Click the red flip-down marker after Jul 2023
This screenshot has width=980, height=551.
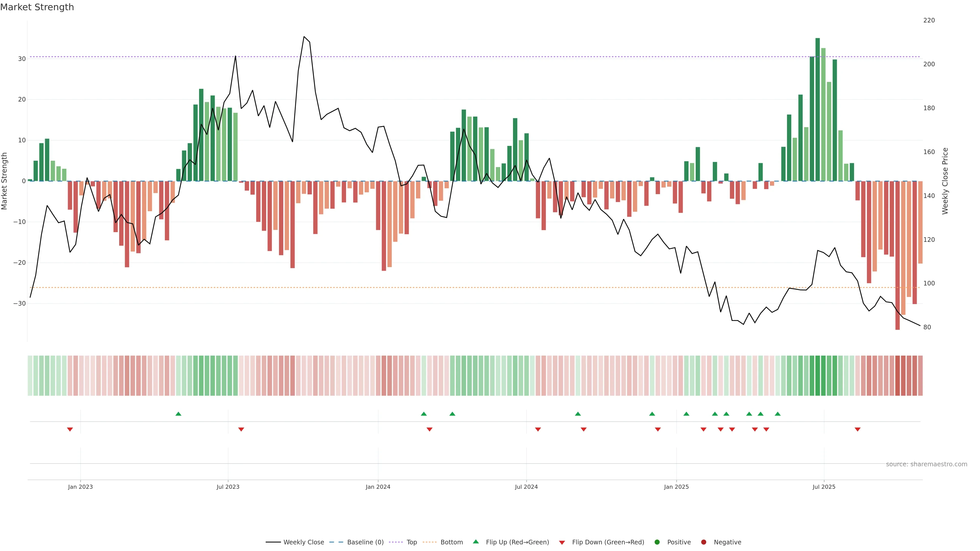tap(241, 429)
